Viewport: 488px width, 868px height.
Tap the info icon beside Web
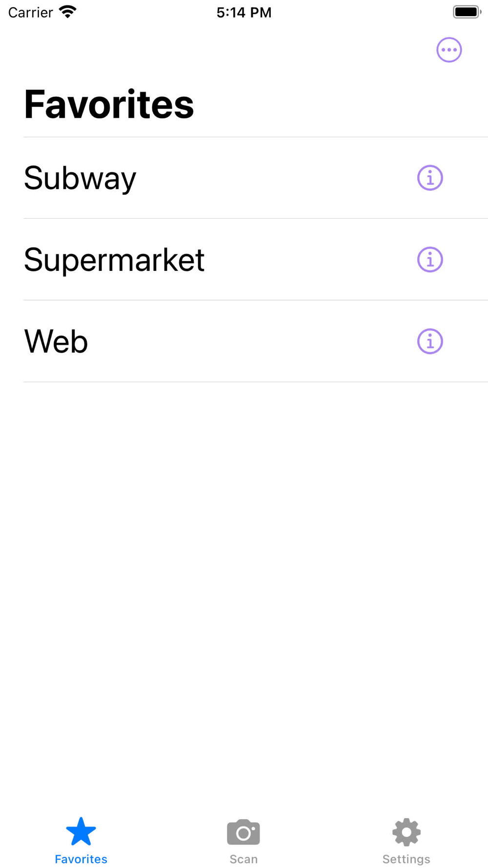tap(430, 341)
